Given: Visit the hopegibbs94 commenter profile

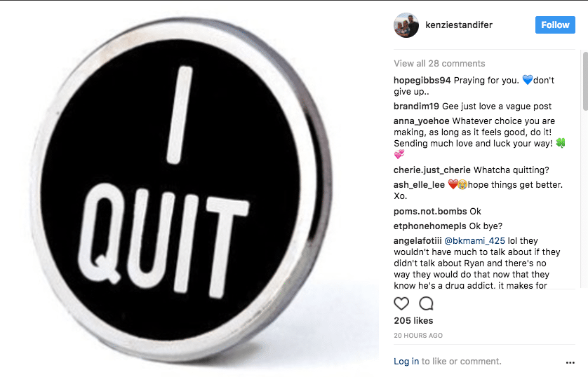Looking at the screenshot, I should (422, 80).
